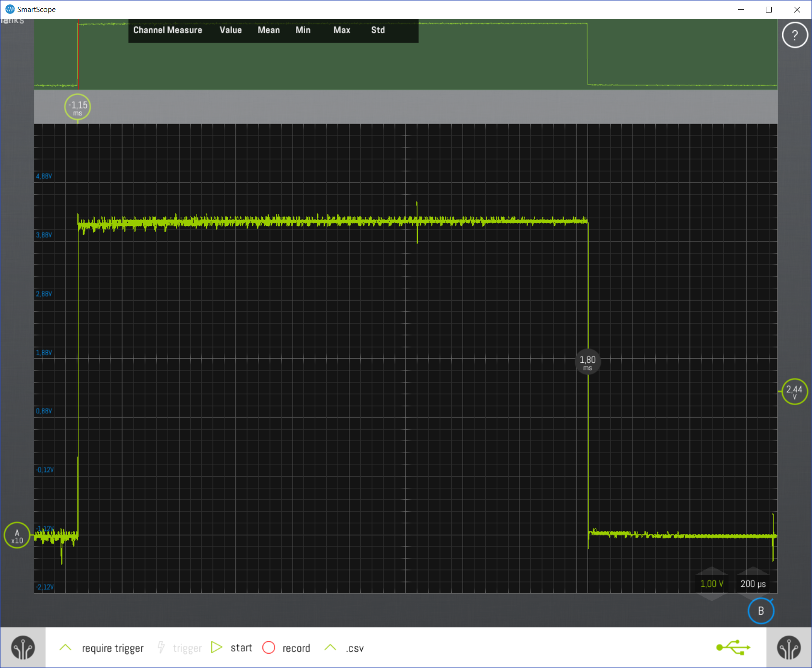Screen dimensions: 812x668
Task: Activate the Record circle icon
Action: pyautogui.click(x=269, y=647)
